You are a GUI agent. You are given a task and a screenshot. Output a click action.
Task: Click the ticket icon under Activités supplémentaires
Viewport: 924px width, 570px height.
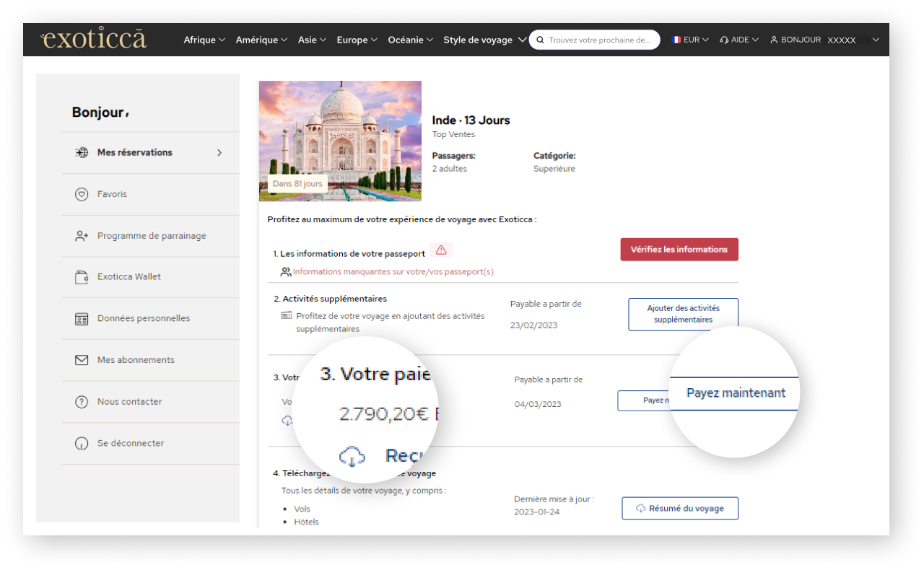coord(287,315)
